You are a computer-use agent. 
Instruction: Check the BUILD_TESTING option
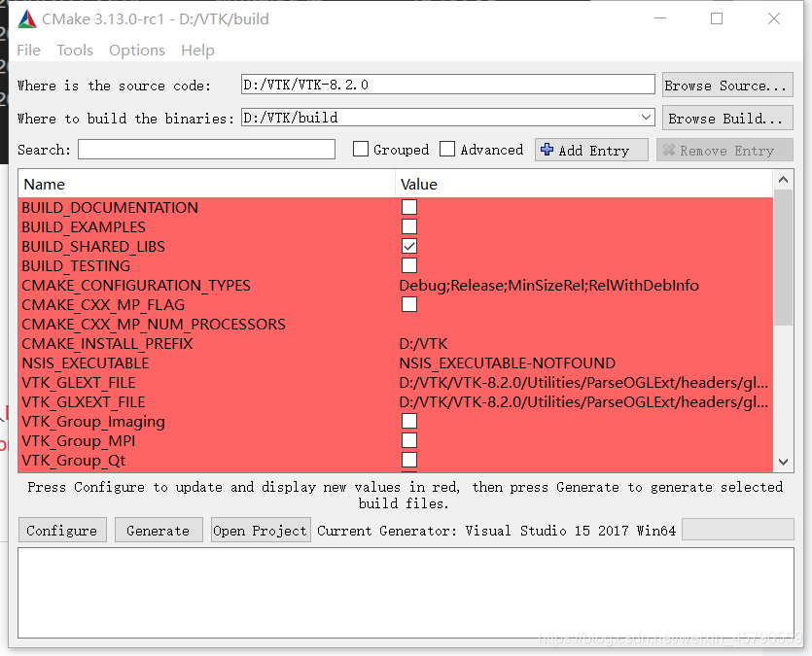[x=409, y=265]
